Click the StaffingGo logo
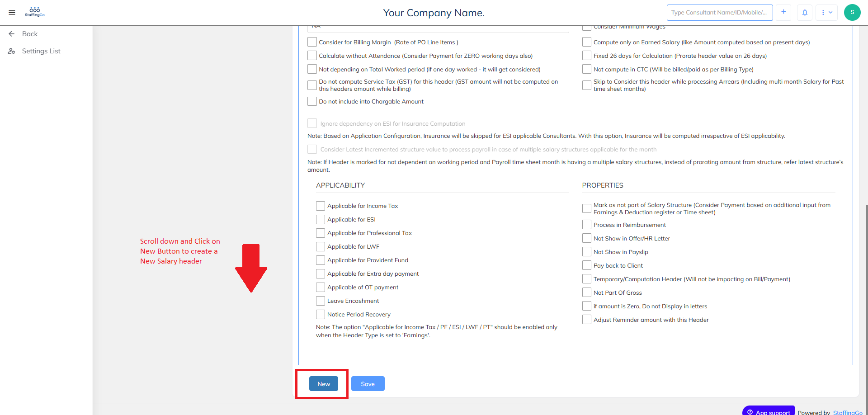 [x=35, y=12]
